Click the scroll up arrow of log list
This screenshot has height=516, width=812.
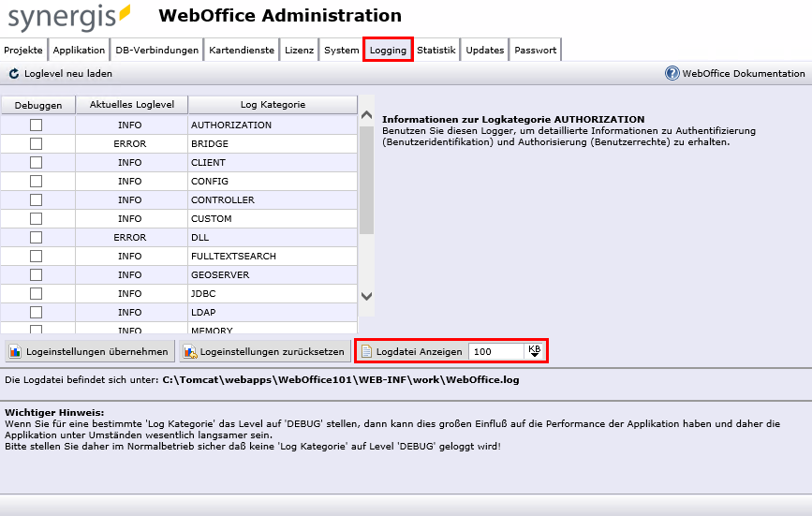366,115
